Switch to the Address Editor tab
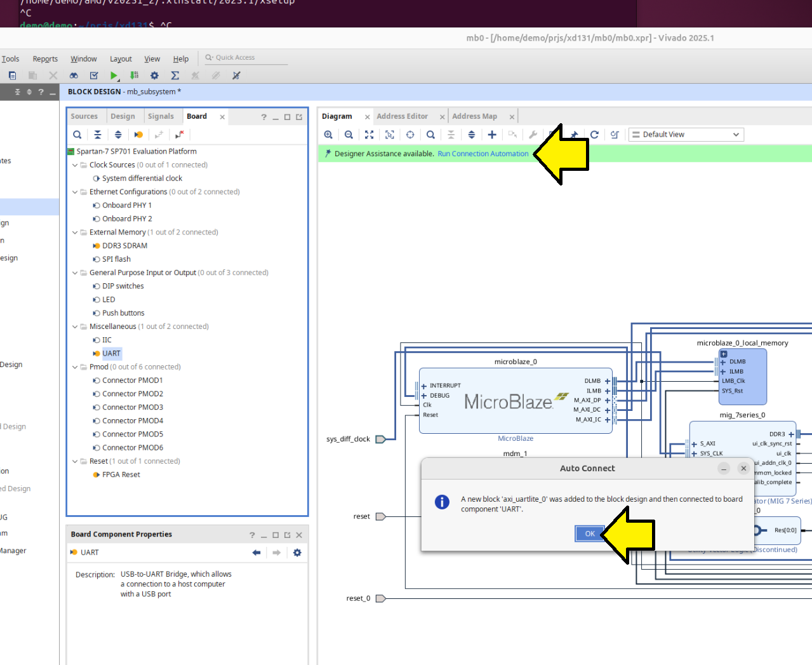 pyautogui.click(x=402, y=116)
